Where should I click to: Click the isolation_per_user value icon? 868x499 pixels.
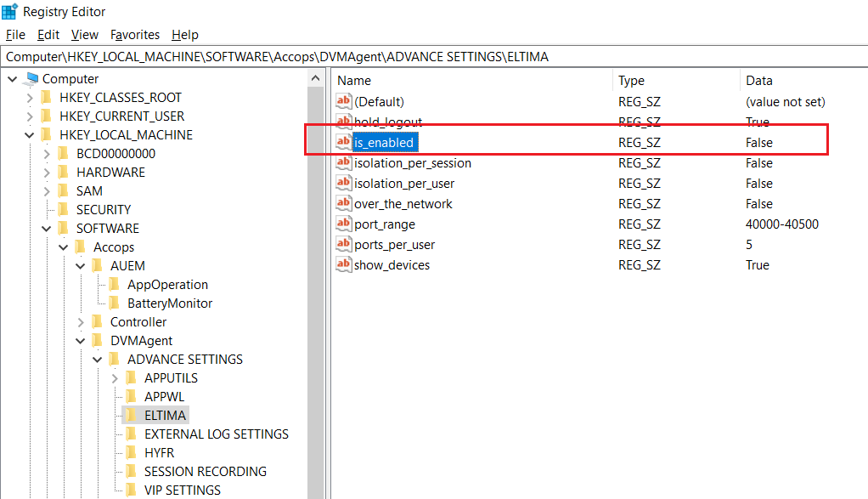coord(344,183)
